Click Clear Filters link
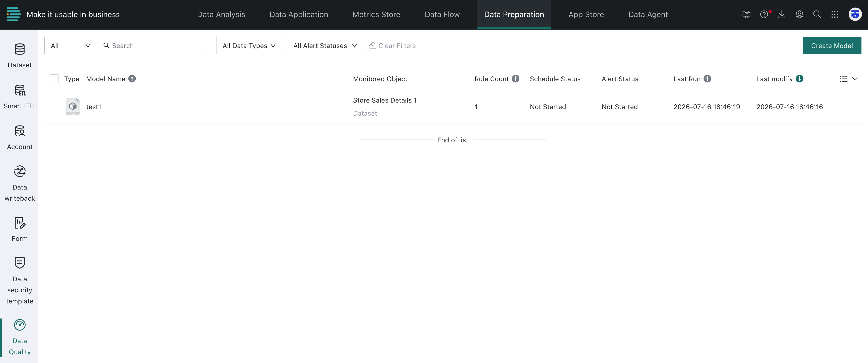Image resolution: width=868 pixels, height=363 pixels. pos(397,46)
